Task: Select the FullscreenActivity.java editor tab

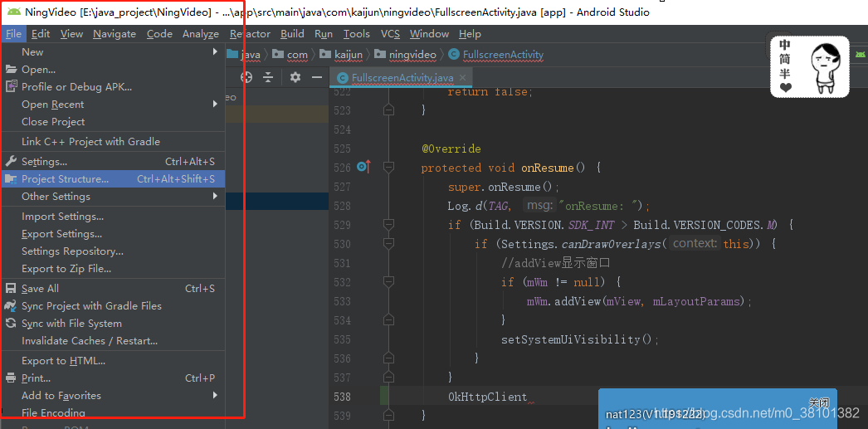Action: (x=402, y=77)
